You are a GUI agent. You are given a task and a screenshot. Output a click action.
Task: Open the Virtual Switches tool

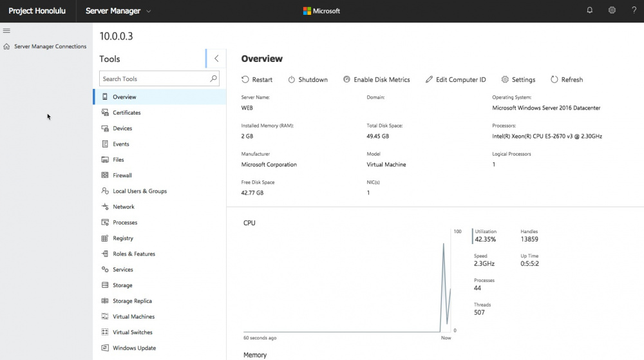(132, 332)
